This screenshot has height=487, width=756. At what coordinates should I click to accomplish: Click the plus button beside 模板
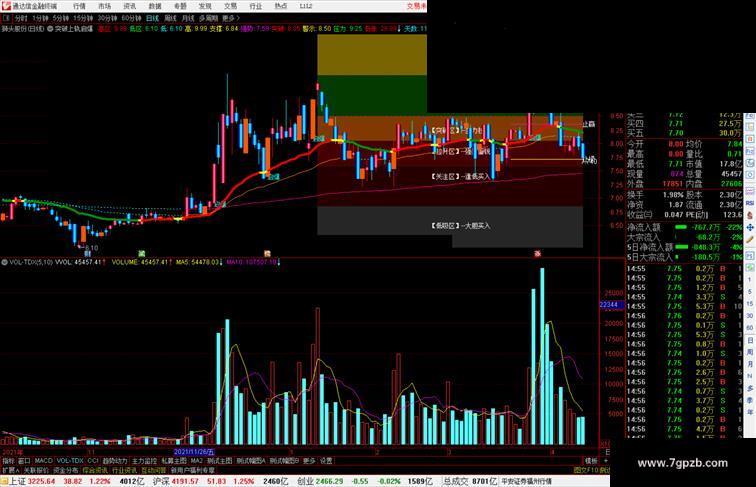[605, 461]
